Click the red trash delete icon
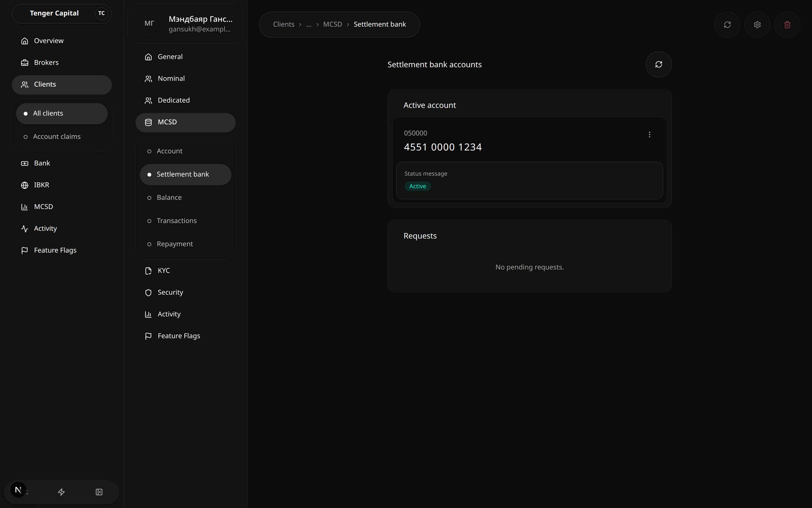 pyautogui.click(x=787, y=25)
